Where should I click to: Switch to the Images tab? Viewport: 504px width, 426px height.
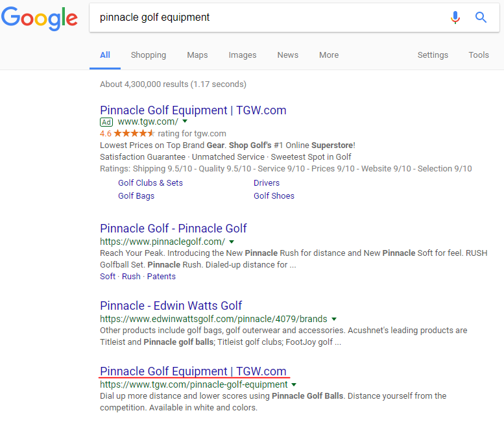pyautogui.click(x=243, y=55)
